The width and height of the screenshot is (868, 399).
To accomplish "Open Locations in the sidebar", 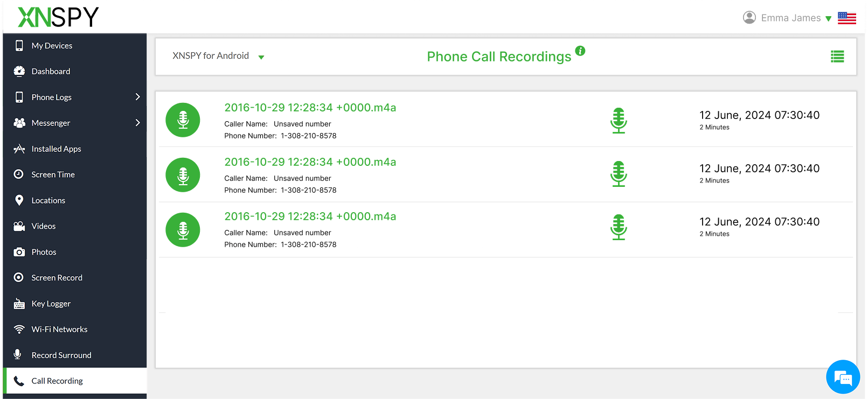I will pos(48,200).
